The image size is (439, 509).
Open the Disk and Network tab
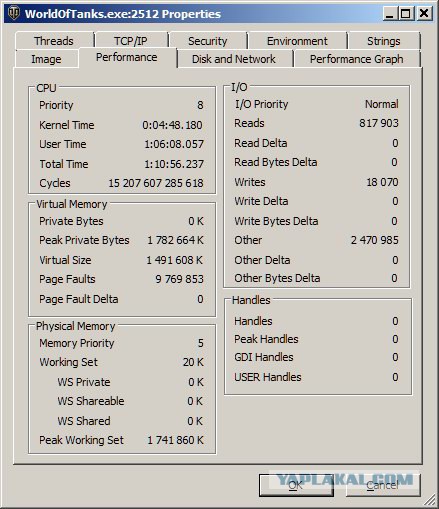tap(234, 59)
